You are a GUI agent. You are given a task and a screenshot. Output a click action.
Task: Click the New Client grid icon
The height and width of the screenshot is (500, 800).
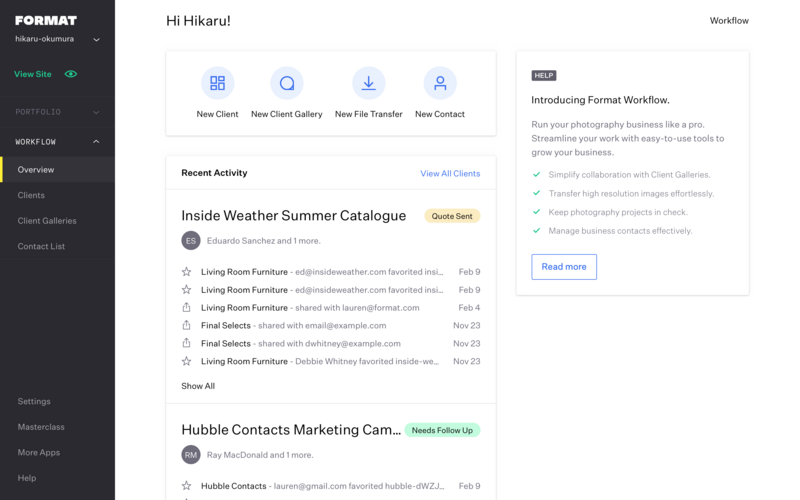pos(217,83)
